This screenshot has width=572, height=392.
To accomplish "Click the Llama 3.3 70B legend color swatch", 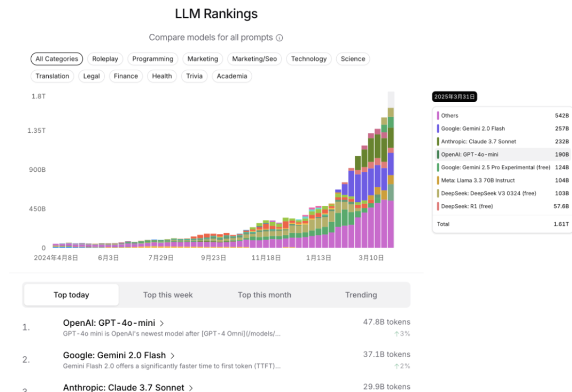I will [438, 180].
